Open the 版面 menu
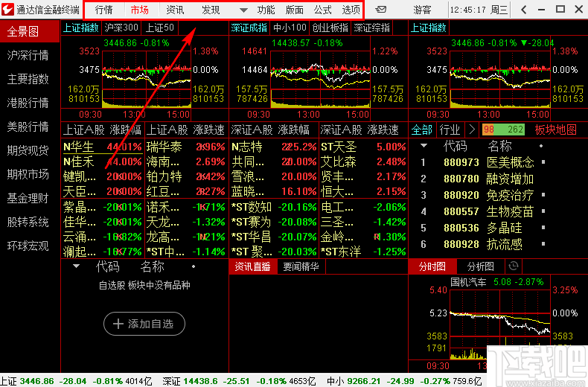The height and width of the screenshot is (387, 588). click(x=295, y=10)
